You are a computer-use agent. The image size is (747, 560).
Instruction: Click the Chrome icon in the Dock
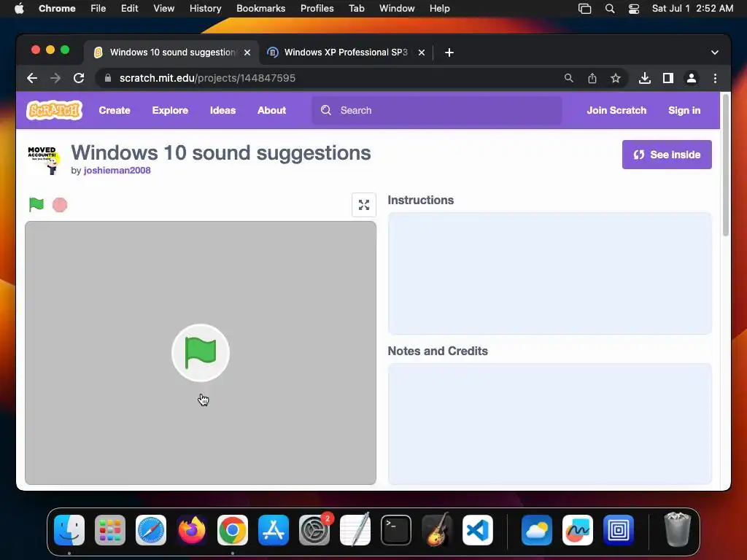(x=233, y=530)
